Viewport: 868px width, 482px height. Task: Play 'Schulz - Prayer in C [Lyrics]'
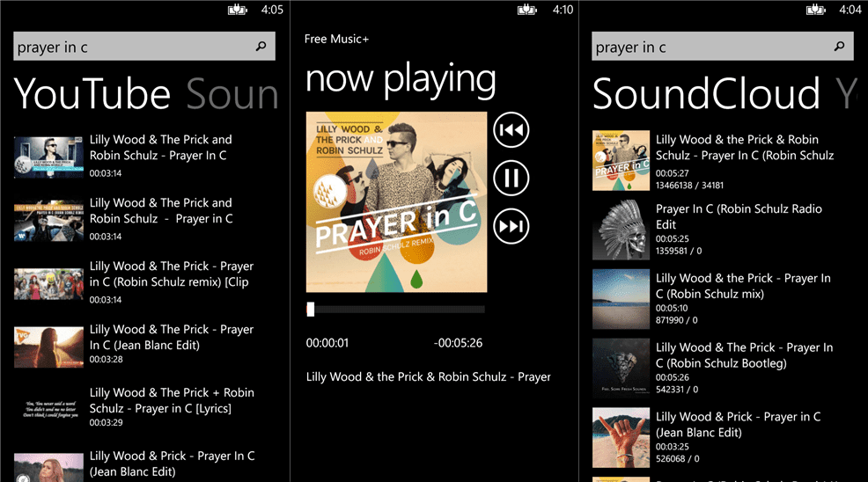pos(173,400)
